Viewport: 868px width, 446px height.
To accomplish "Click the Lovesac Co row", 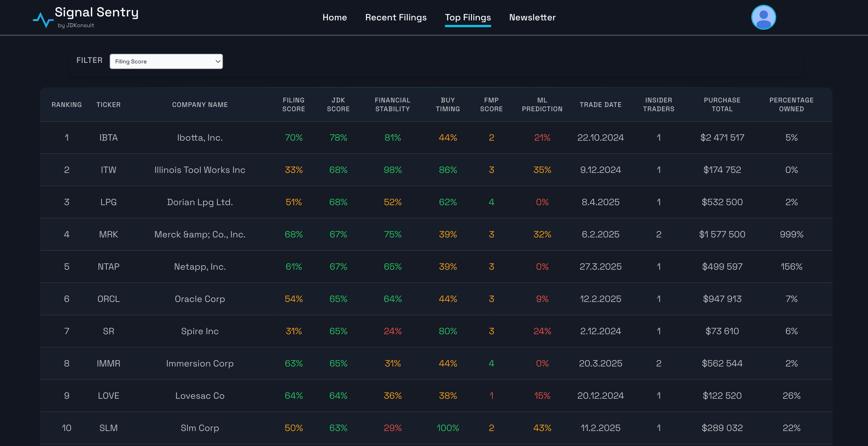I will [199, 396].
